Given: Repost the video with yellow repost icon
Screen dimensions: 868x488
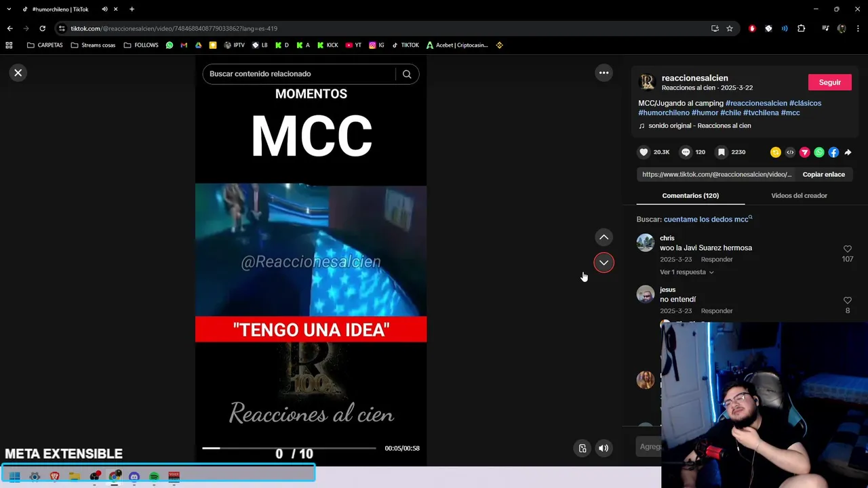Looking at the screenshot, I should (776, 152).
